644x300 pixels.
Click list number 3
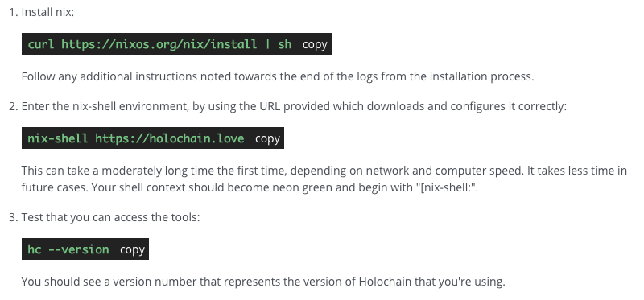click(14, 217)
